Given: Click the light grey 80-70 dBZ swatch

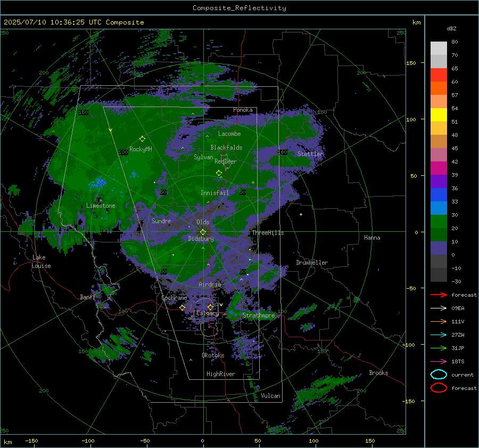Looking at the screenshot, I should click(439, 48).
